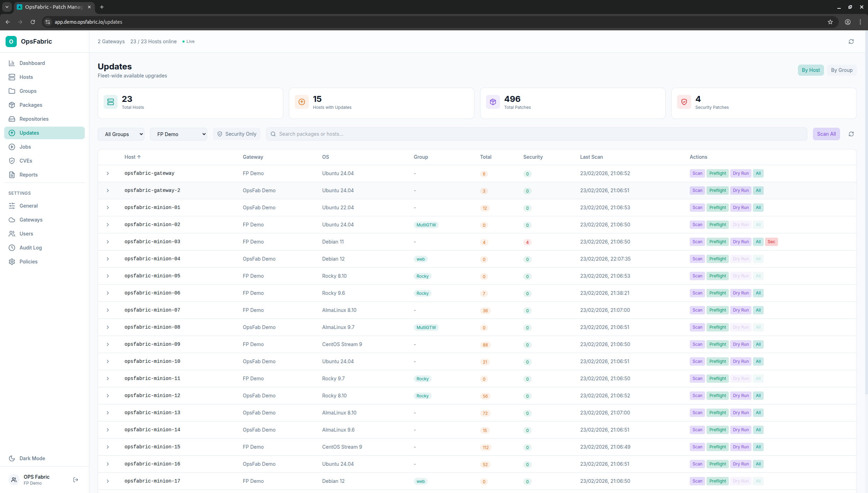Open the All Groups dropdown

pos(121,134)
